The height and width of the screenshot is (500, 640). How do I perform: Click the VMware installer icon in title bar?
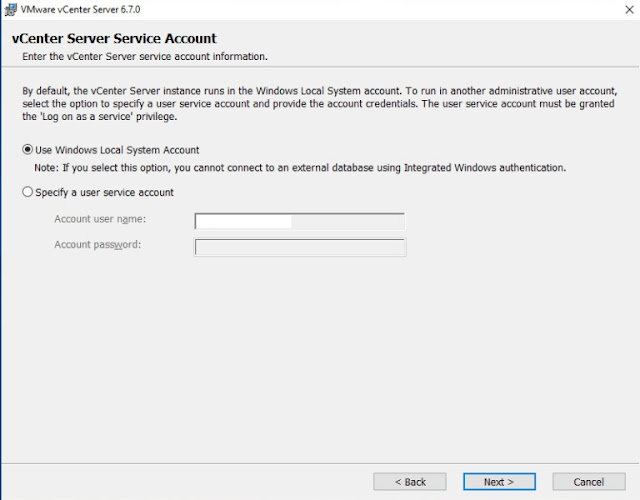11,9
